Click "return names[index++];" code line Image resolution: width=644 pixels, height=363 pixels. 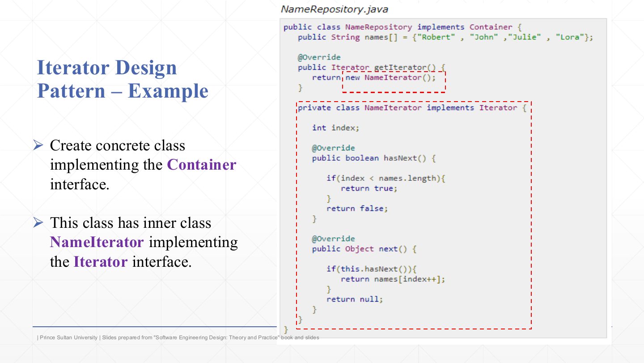coord(393,279)
